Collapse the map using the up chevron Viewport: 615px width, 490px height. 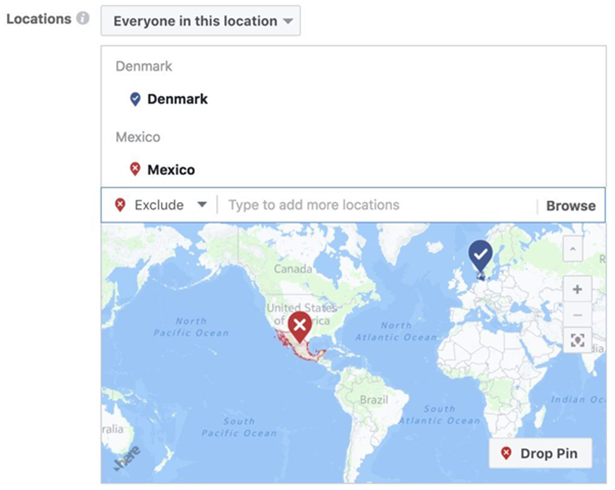tap(577, 248)
